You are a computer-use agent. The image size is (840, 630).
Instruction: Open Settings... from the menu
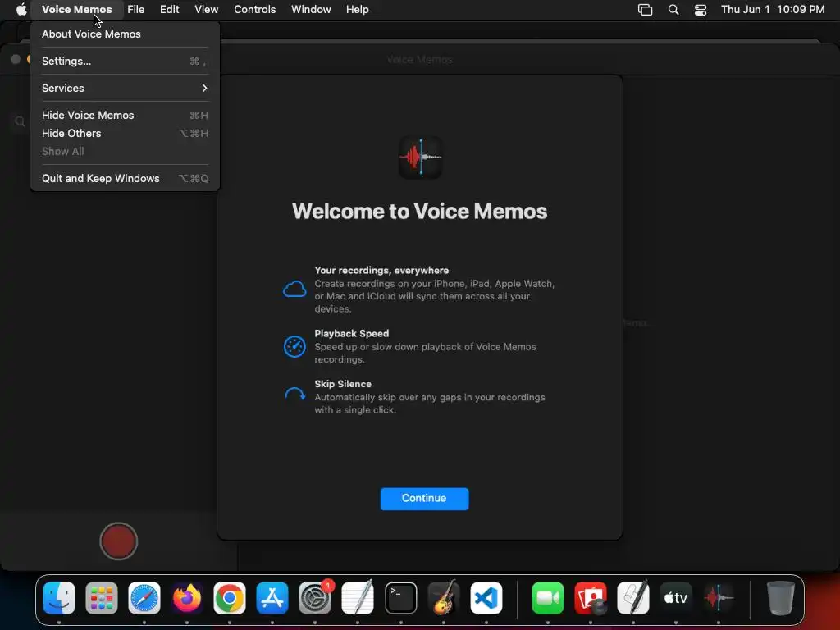point(125,61)
